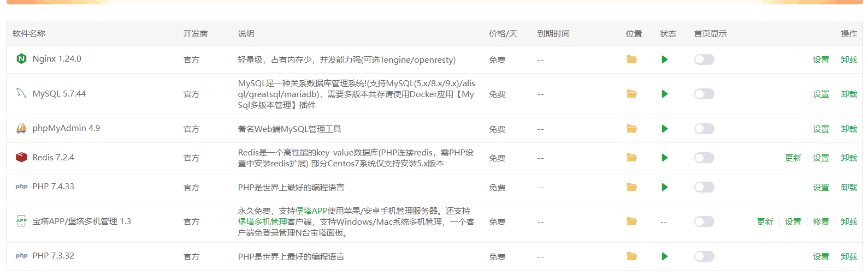Click the Redis green play status icon
Screen dimensions: 868x276
pyautogui.click(x=664, y=158)
